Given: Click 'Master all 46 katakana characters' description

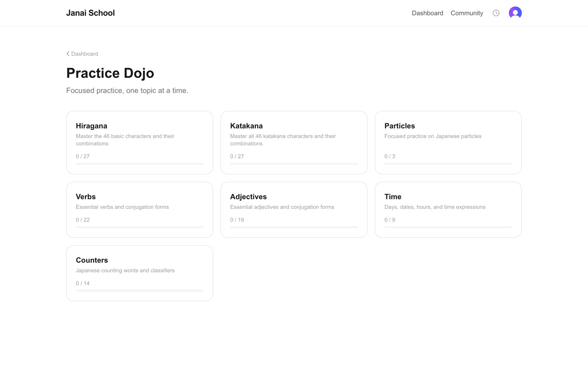Looking at the screenshot, I should (283, 140).
